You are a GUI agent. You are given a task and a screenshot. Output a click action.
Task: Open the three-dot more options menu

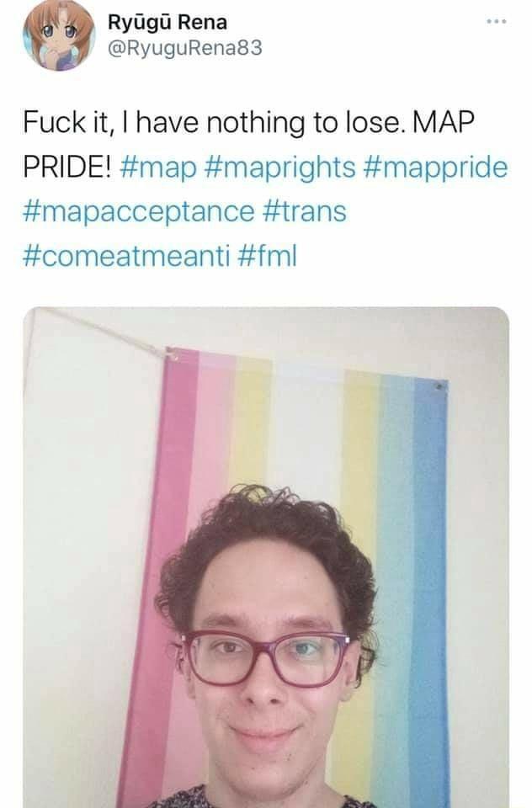point(497,22)
